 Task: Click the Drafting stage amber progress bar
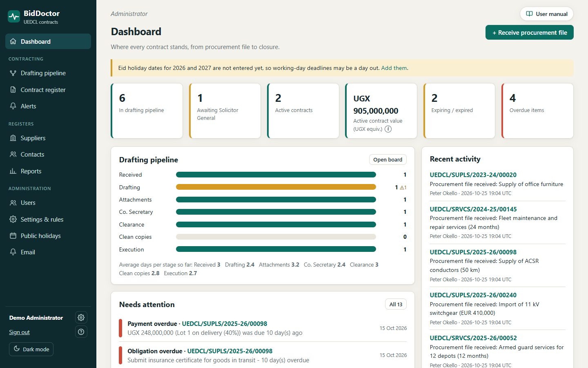point(276,187)
